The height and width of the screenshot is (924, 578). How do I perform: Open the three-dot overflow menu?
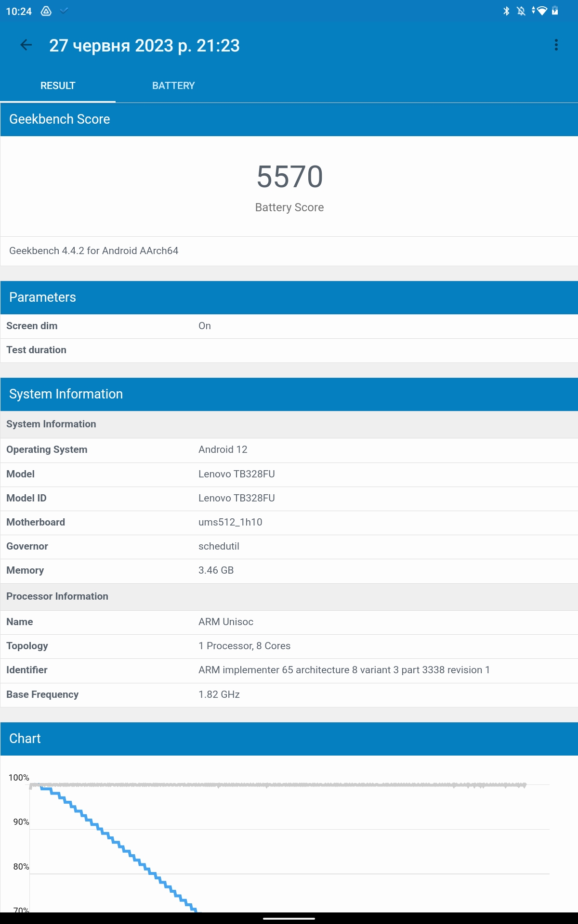point(556,45)
